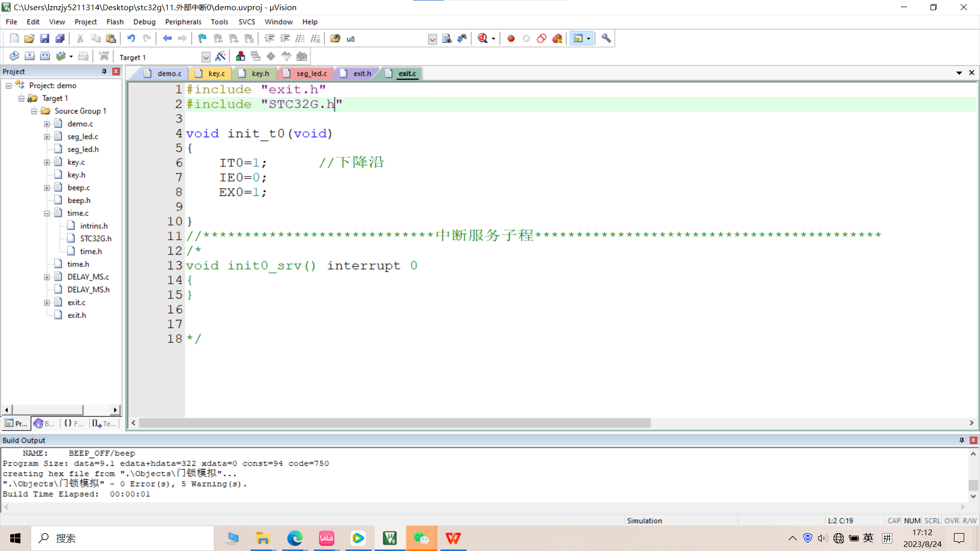Click the editor horizontal scrollbar
Image resolution: width=980 pixels, height=551 pixels.
(395, 423)
